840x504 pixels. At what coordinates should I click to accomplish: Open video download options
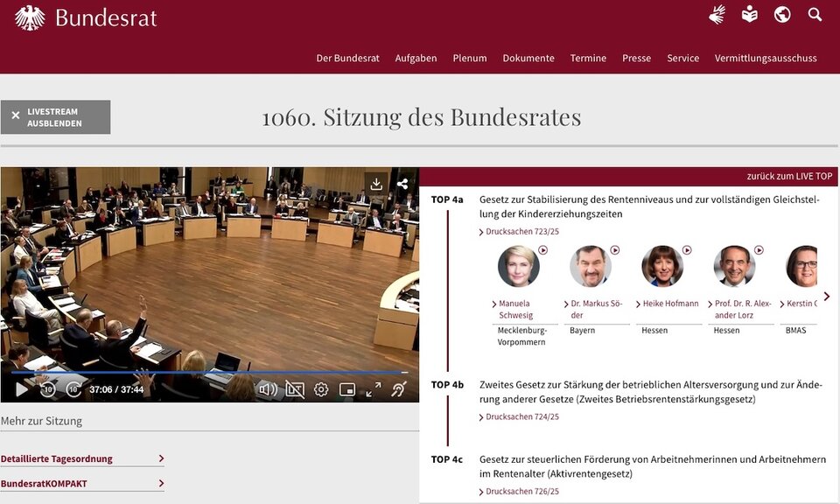click(x=376, y=184)
